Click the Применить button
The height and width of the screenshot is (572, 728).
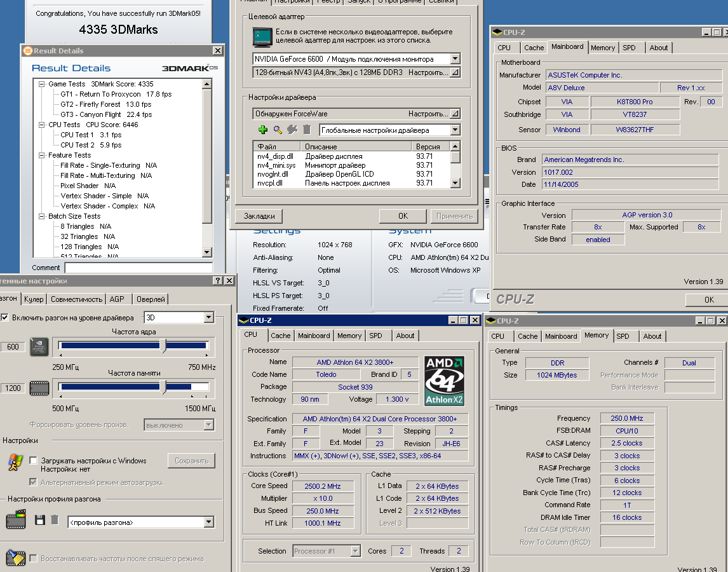[455, 216]
